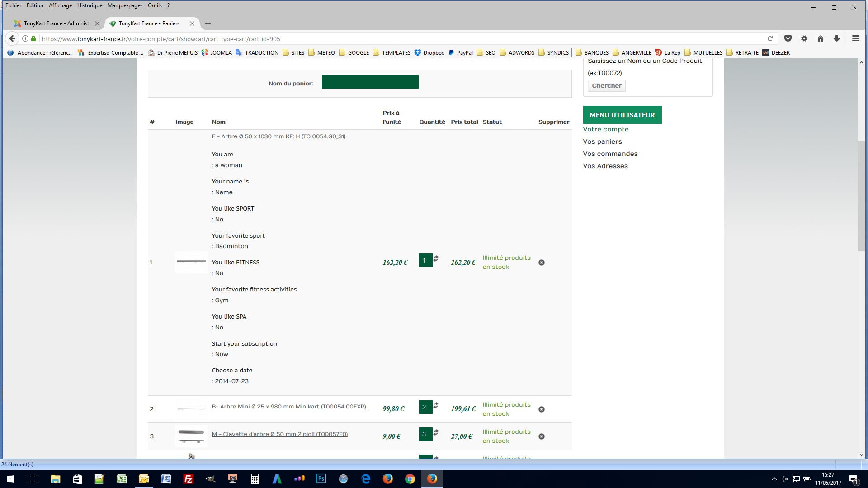Expand the TEMPLATES bookmark folder
Screen dimensions: 868x488
click(x=392, y=52)
